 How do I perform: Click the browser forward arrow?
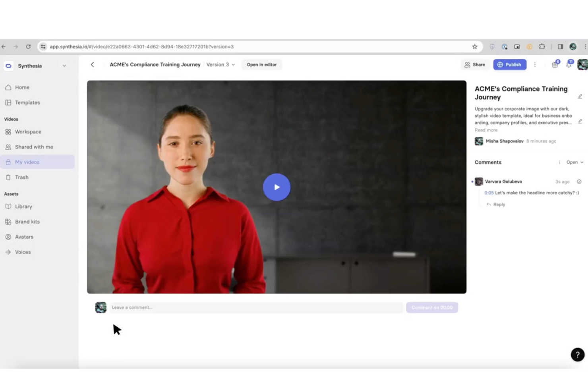pyautogui.click(x=16, y=46)
